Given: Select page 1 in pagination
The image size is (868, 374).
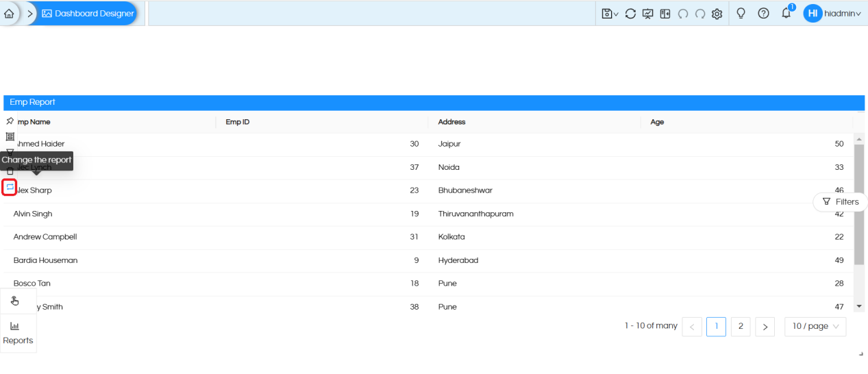Looking at the screenshot, I should (716, 327).
